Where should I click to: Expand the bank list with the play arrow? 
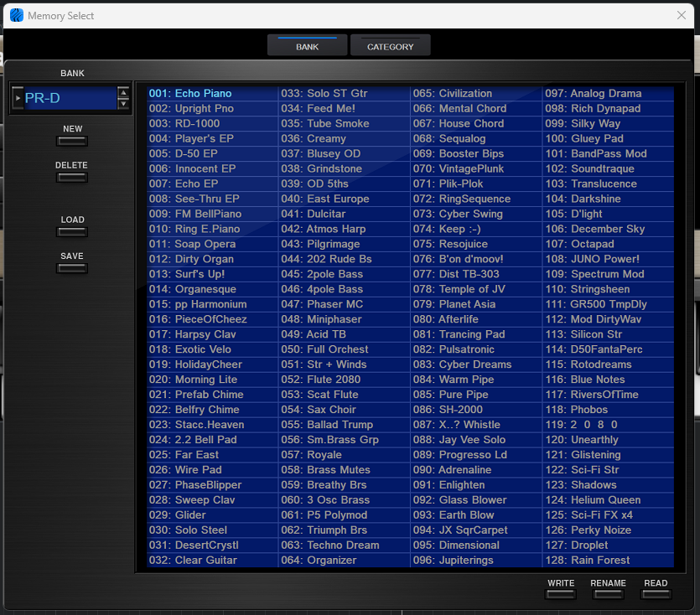pyautogui.click(x=18, y=99)
